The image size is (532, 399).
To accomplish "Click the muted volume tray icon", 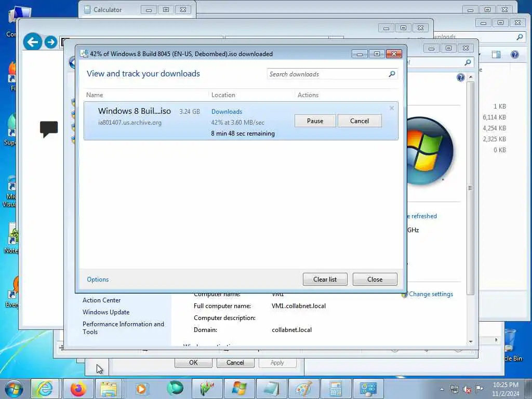I will tap(467, 390).
